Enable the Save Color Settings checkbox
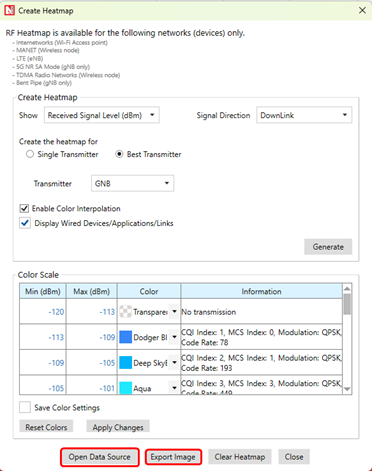Viewport: 372px width, 471px height. pos(25,407)
